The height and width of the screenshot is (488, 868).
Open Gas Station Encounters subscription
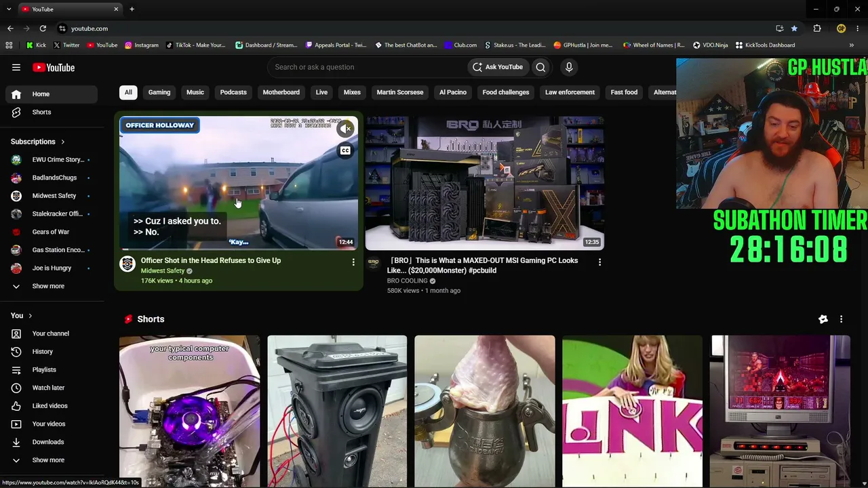(52, 250)
